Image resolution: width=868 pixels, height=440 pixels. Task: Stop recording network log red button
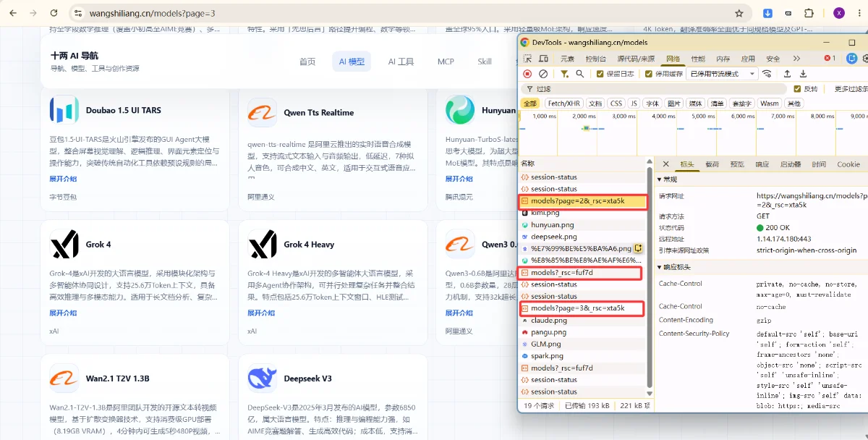click(527, 74)
